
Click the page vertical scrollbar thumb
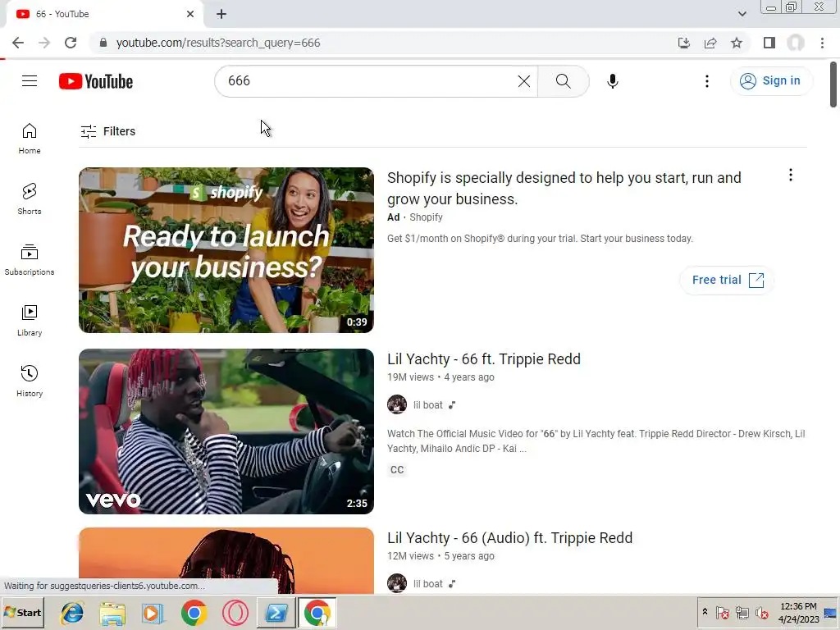point(833,84)
